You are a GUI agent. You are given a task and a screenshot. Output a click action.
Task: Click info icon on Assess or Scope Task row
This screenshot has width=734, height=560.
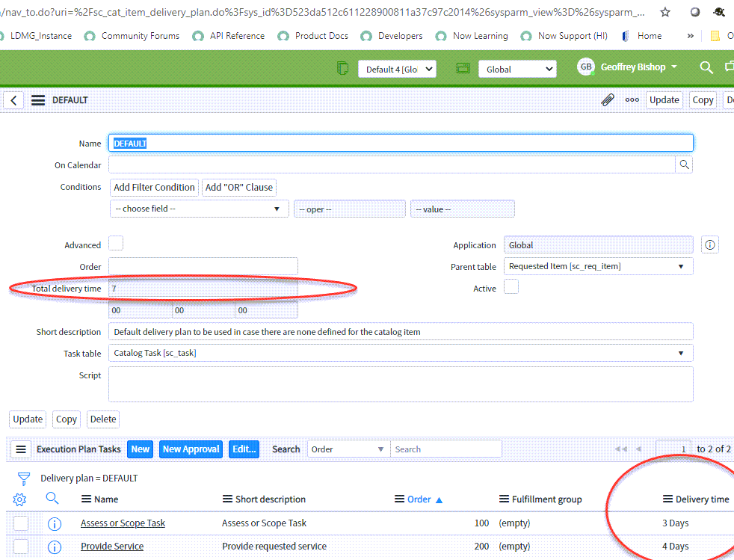[x=54, y=523]
